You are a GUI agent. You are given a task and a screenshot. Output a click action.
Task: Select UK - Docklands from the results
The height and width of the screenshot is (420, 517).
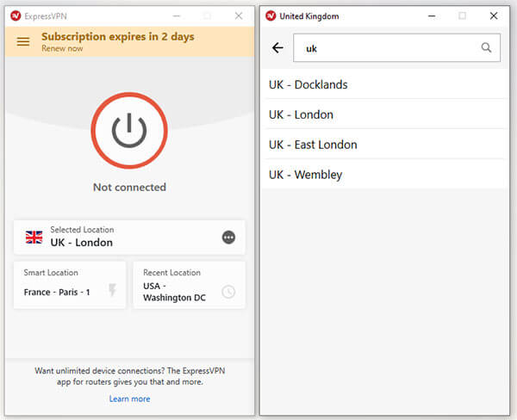(384, 84)
